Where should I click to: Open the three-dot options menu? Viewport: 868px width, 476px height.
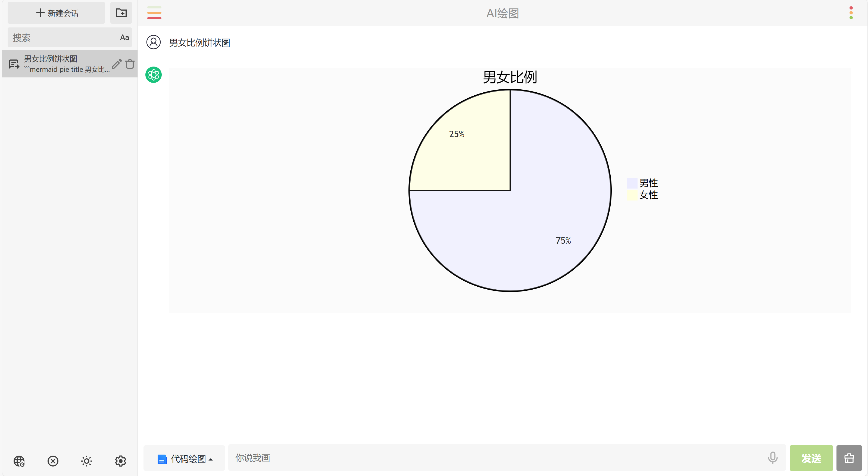tap(851, 13)
